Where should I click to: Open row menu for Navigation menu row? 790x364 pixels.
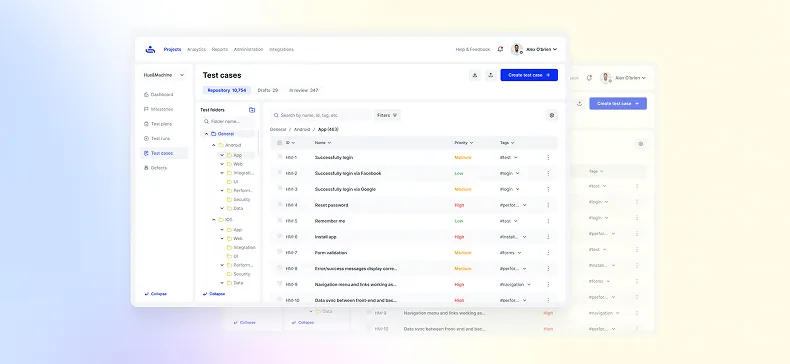point(548,285)
